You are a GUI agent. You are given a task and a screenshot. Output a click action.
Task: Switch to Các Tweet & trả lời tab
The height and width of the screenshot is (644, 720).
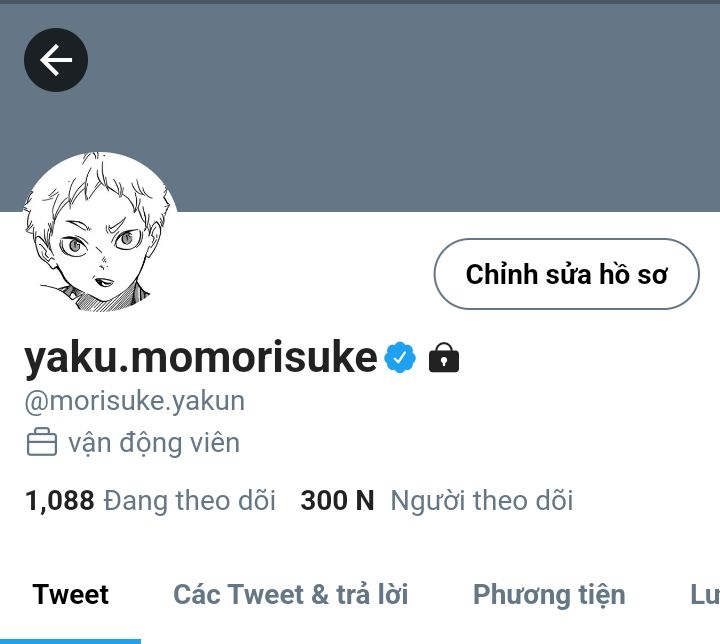tap(291, 594)
